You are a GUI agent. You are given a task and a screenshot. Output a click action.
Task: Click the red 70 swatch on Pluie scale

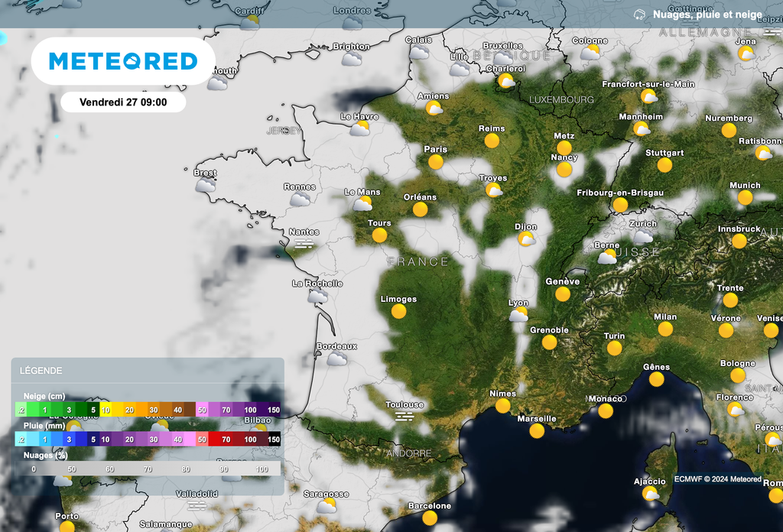[x=226, y=440]
